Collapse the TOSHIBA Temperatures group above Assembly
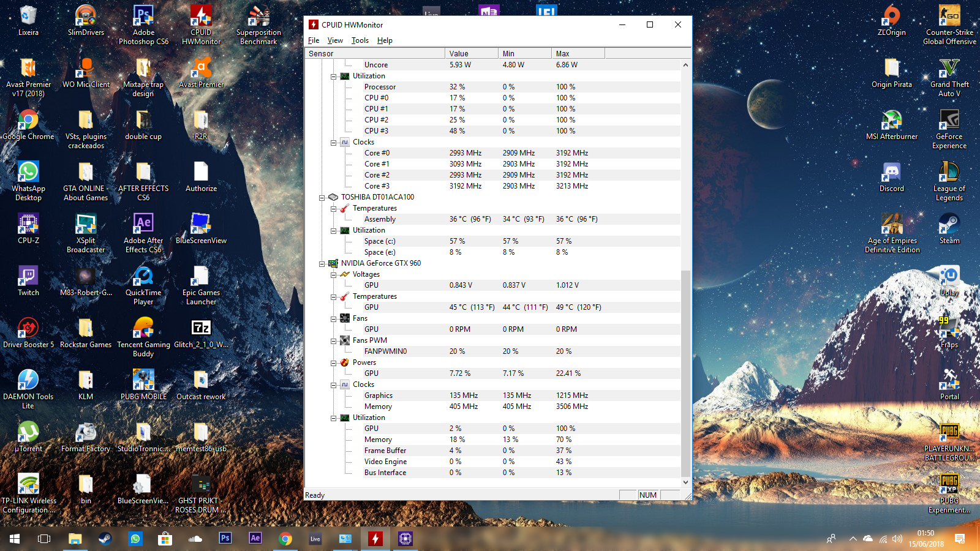 pyautogui.click(x=334, y=208)
